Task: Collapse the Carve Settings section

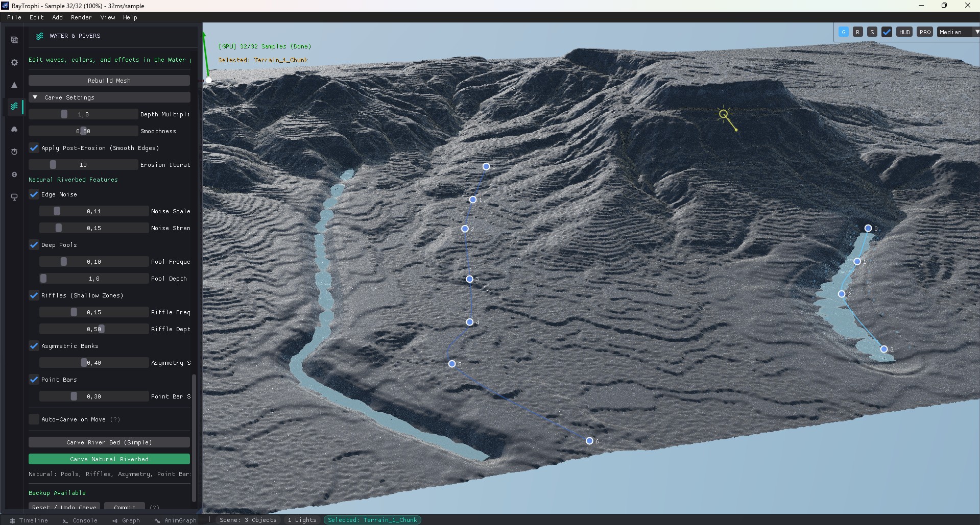Action: 35,97
